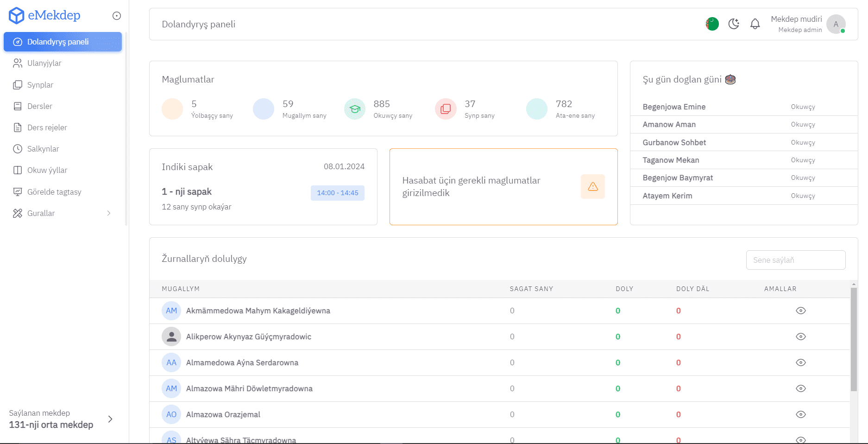This screenshot has height=444, width=868.
Task: Expand the Saýlanan mekdep school selector
Action: [x=110, y=419]
